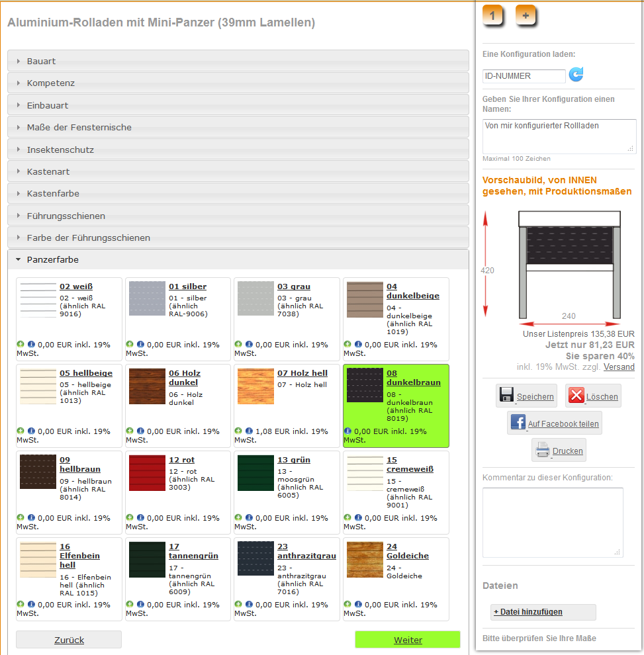
Task: Open configuration tab 1
Action: click(492, 16)
